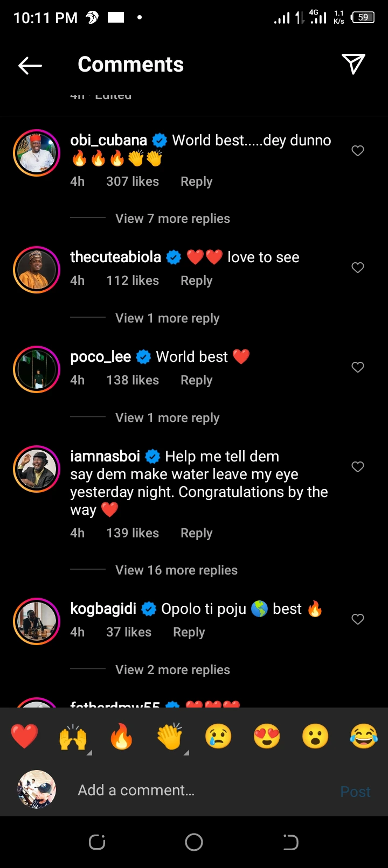Screen dimensions: 388x868
Task: Tap the raised hands quick reaction emoji
Action: pos(73,736)
